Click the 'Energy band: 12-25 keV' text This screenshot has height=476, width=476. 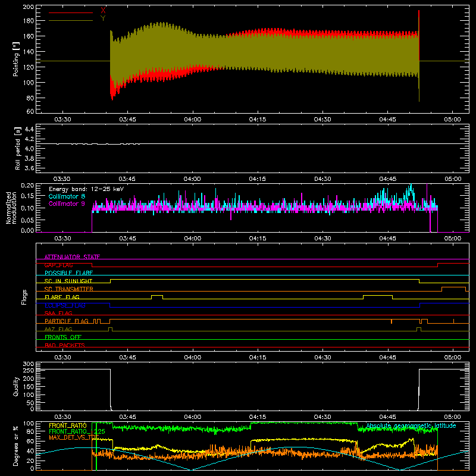click(86, 189)
